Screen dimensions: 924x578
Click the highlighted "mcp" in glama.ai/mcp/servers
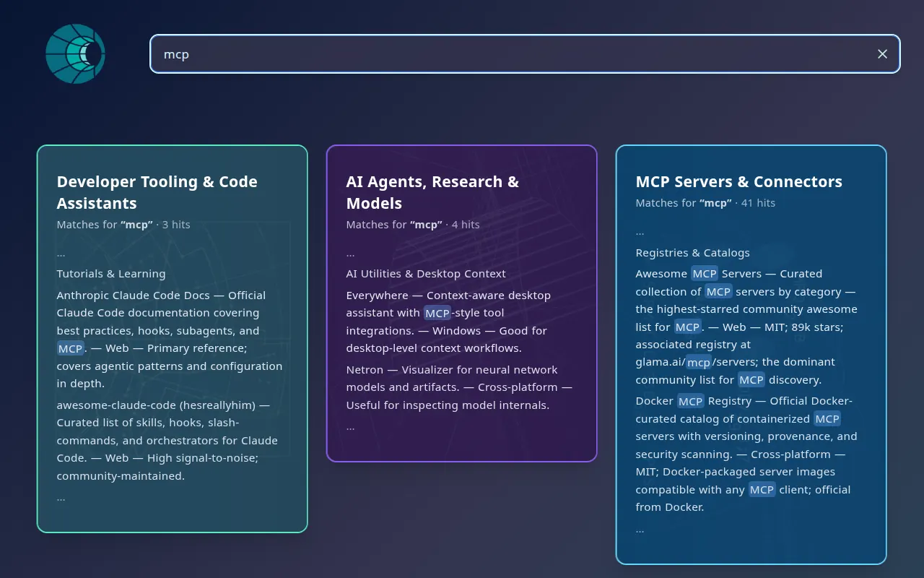(699, 362)
